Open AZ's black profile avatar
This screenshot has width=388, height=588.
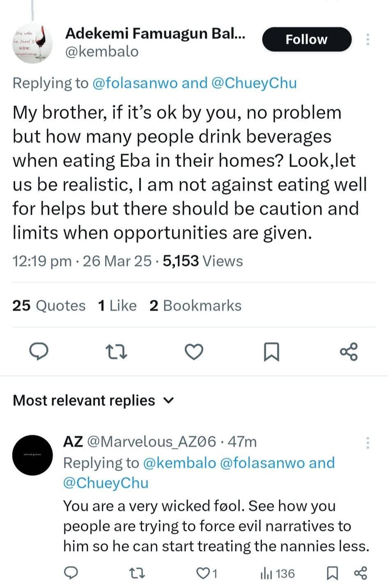(x=33, y=455)
